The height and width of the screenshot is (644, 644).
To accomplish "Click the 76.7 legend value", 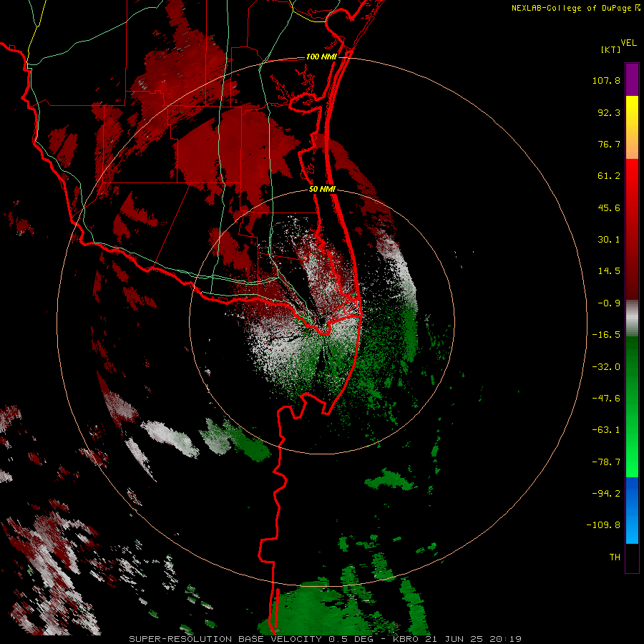I will [x=609, y=144].
